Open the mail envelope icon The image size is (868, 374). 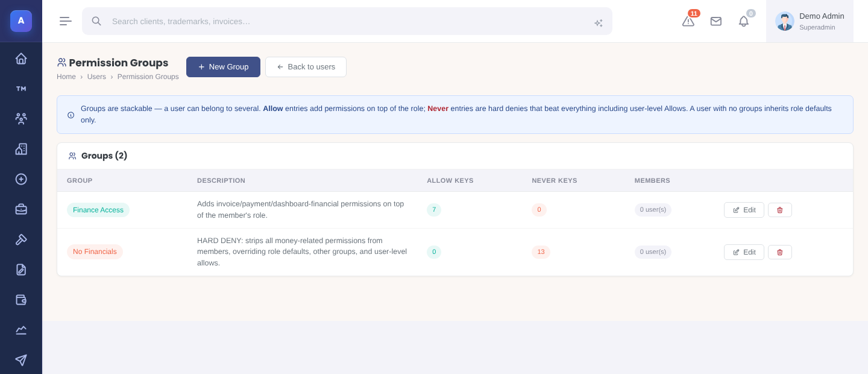[716, 21]
